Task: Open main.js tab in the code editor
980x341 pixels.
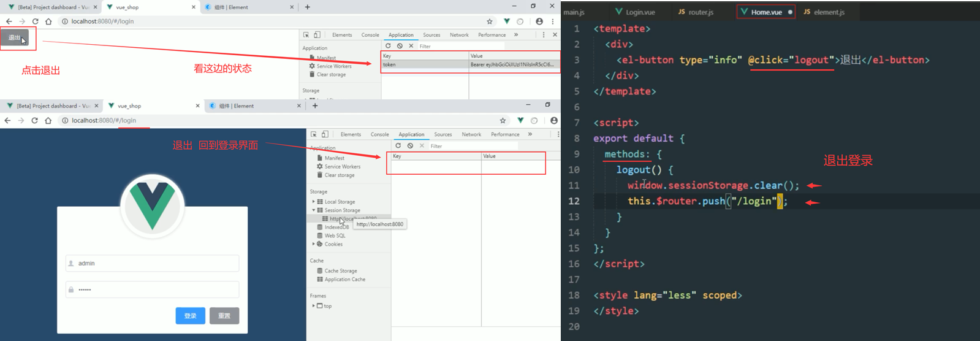Action: pyautogui.click(x=574, y=12)
